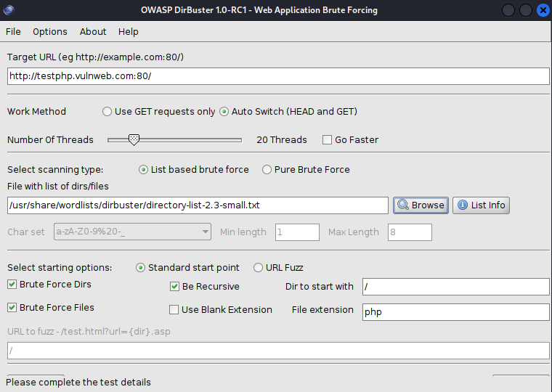This screenshot has height=392, width=552.
Task: Open the Options menu
Action: tap(50, 32)
